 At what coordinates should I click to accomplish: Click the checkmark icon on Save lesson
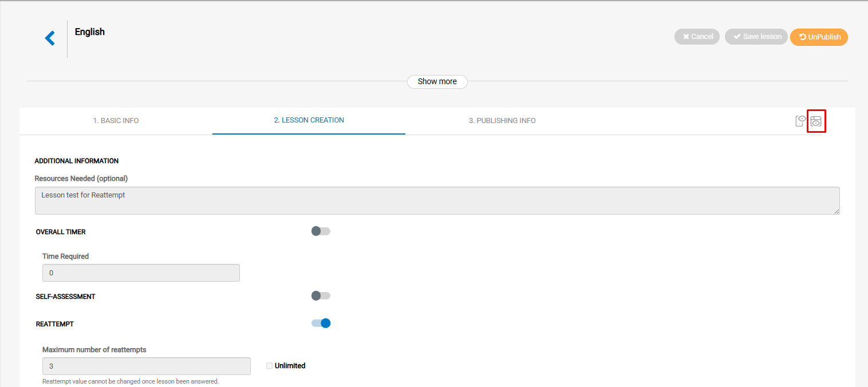pyautogui.click(x=736, y=37)
